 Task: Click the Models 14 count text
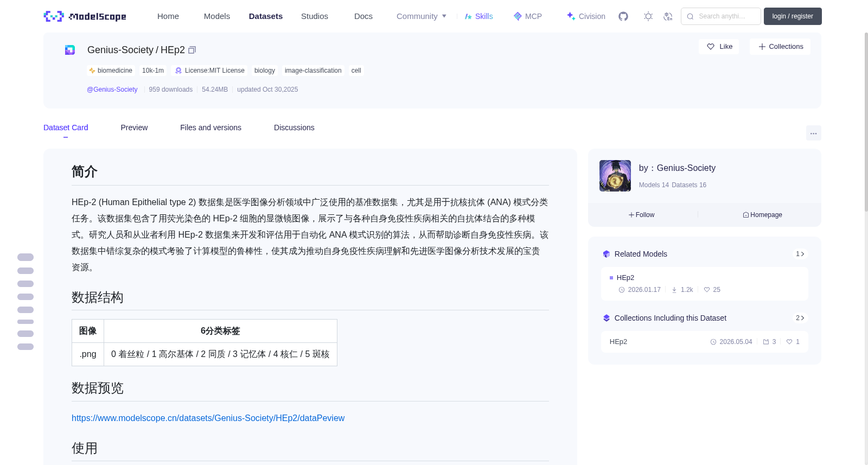pyautogui.click(x=654, y=185)
